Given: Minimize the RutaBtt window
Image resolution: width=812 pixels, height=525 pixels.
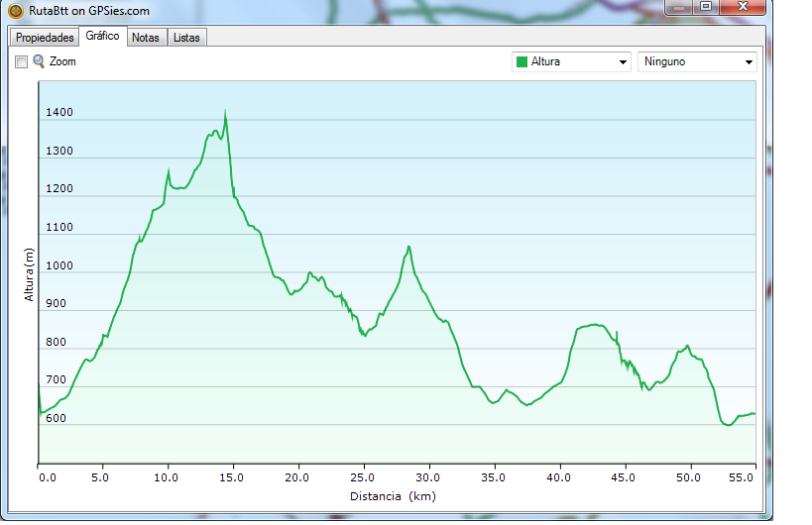Looking at the screenshot, I should (x=678, y=7).
